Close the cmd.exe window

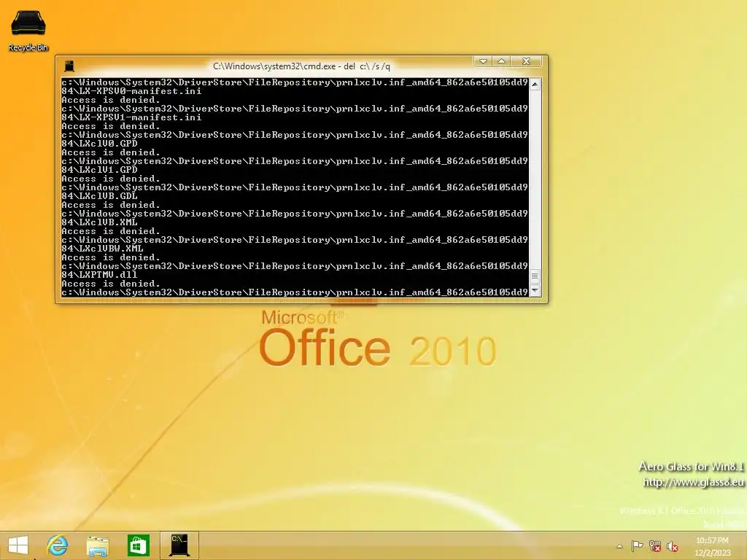pos(527,61)
